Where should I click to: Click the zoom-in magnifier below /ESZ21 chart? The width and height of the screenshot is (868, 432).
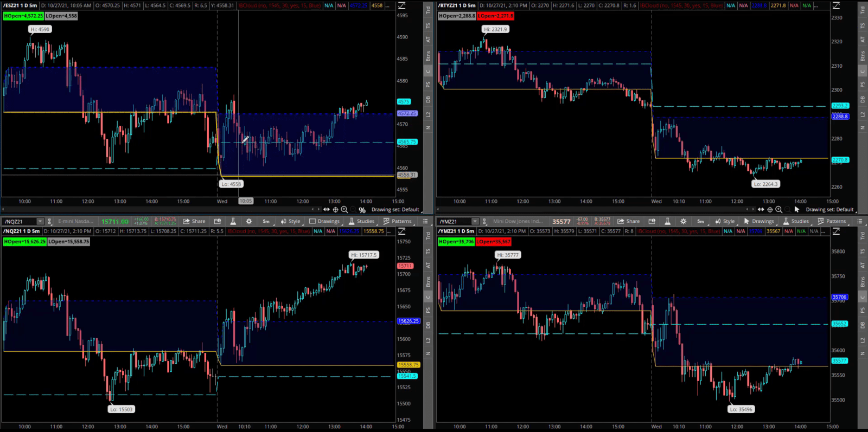344,210
